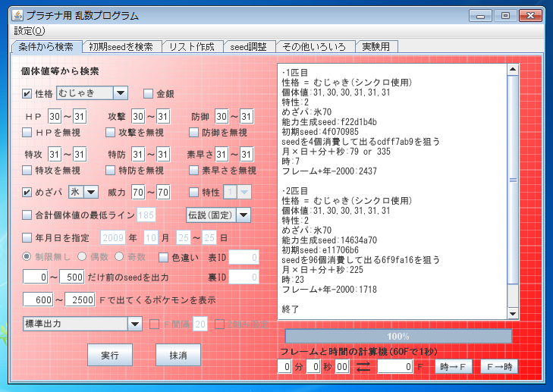The image size is (553, 392).
Task: Click the 分 minutes field in calculator
Action: click(284, 367)
